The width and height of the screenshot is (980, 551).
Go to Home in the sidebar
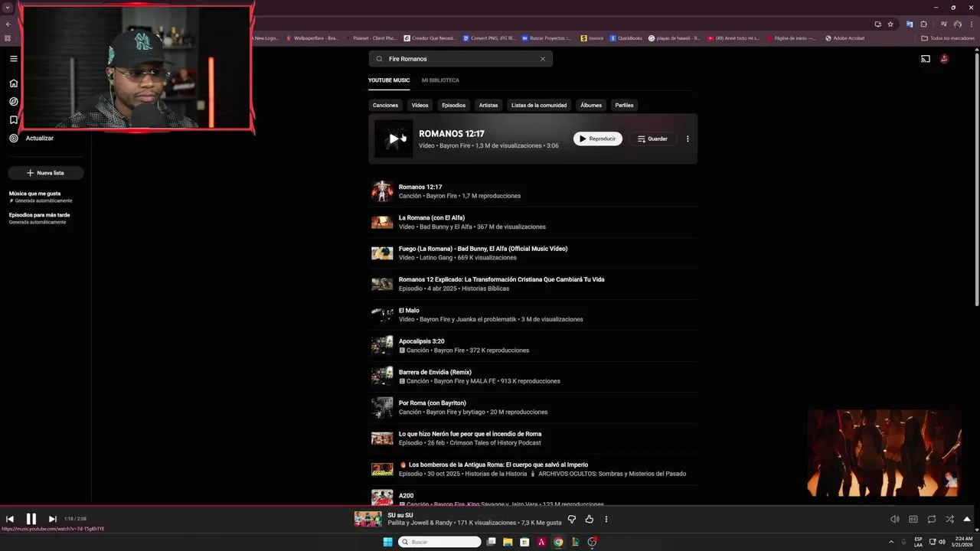click(14, 83)
